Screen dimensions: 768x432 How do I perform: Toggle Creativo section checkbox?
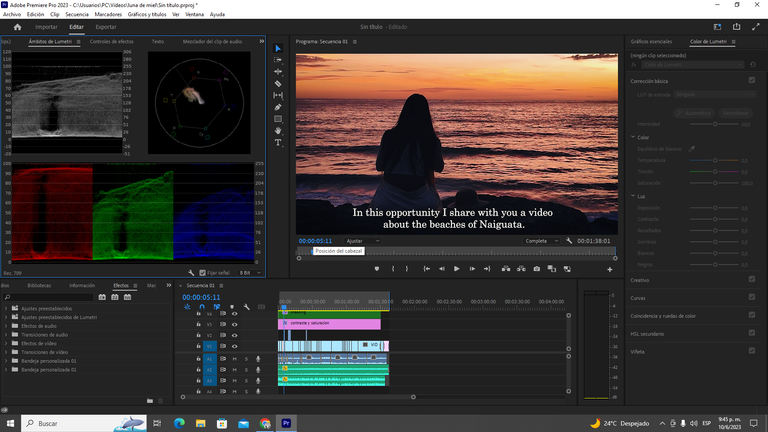(752, 279)
